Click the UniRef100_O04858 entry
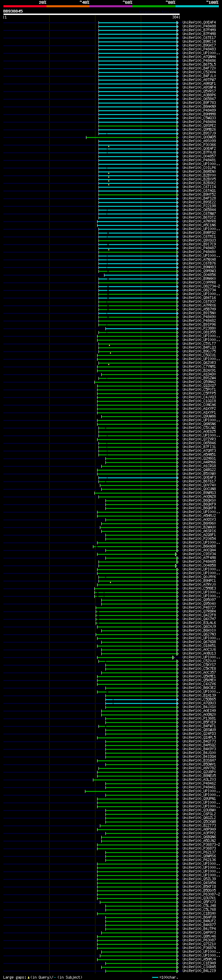This screenshot has width=222, height=980. tap(199, 565)
